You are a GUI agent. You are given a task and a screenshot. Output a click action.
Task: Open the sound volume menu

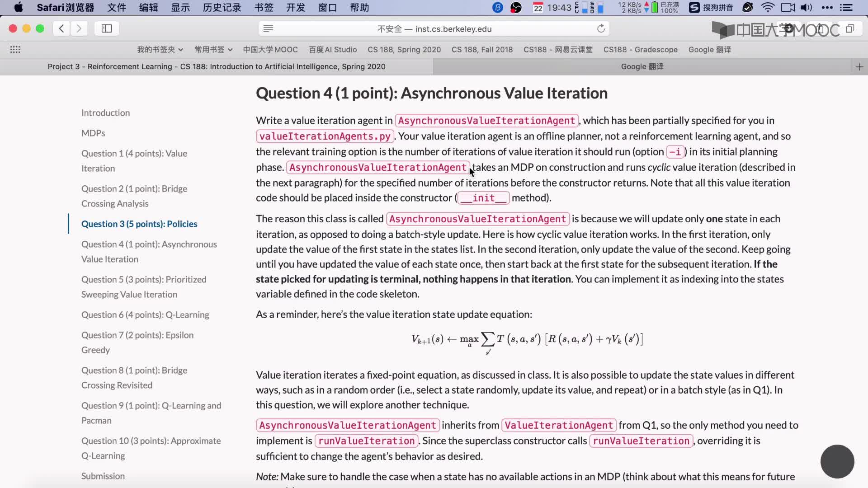(806, 7)
